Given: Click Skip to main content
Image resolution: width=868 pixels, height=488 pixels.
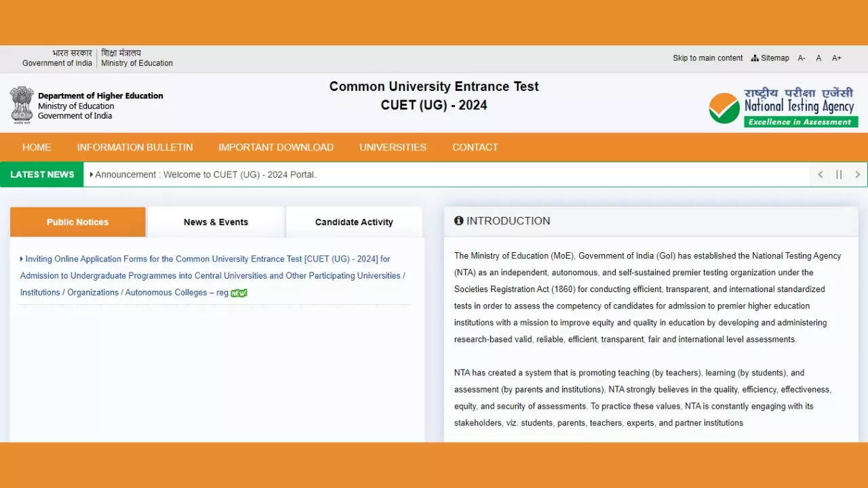Looking at the screenshot, I should tap(707, 58).
